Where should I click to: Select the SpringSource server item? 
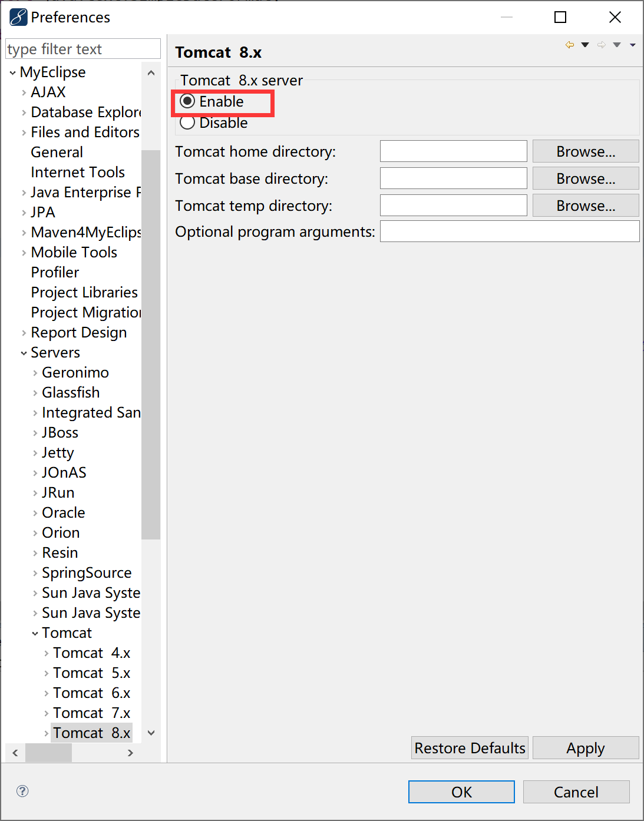tap(87, 572)
